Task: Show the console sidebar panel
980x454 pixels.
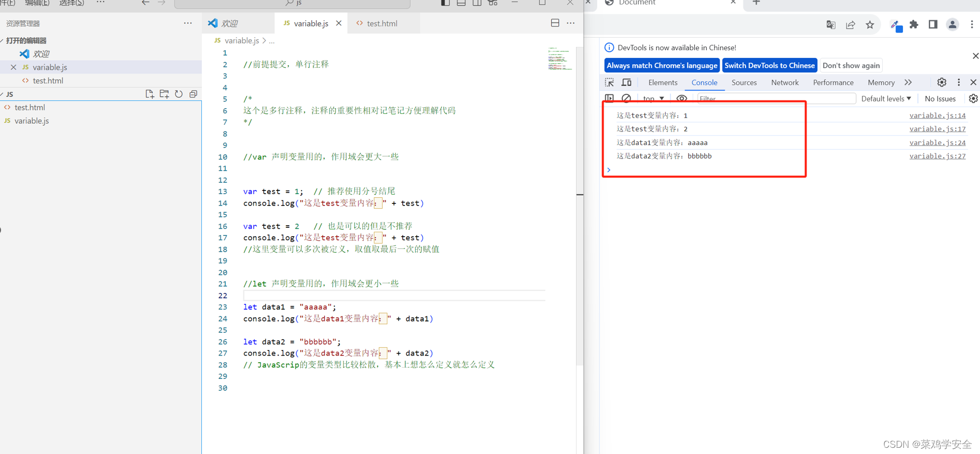Action: tap(609, 98)
